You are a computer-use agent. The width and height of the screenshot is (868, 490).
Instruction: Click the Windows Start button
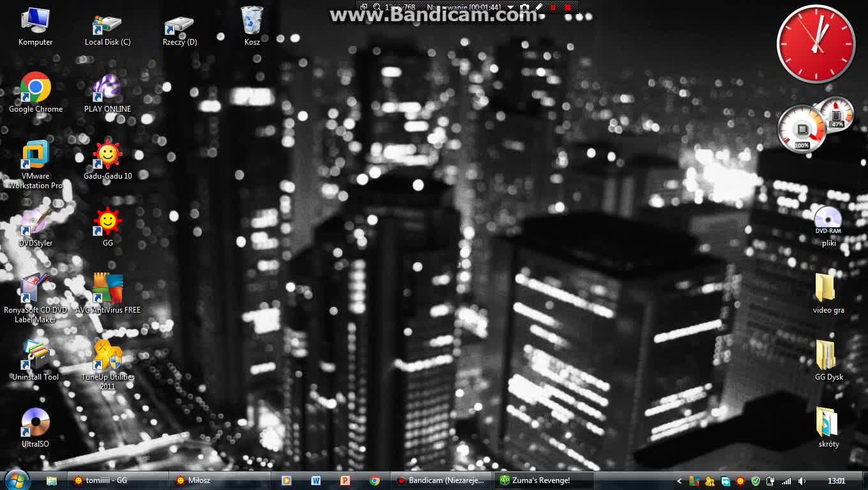click(x=17, y=480)
